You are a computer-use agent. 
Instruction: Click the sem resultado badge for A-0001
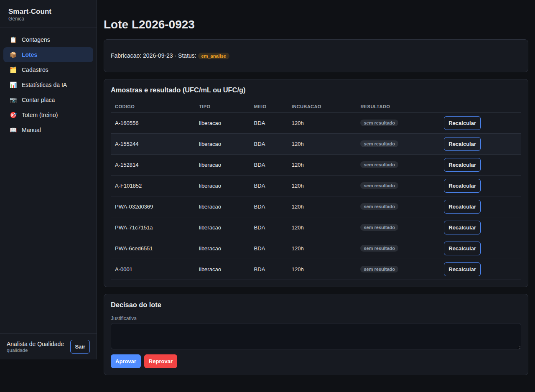379,269
